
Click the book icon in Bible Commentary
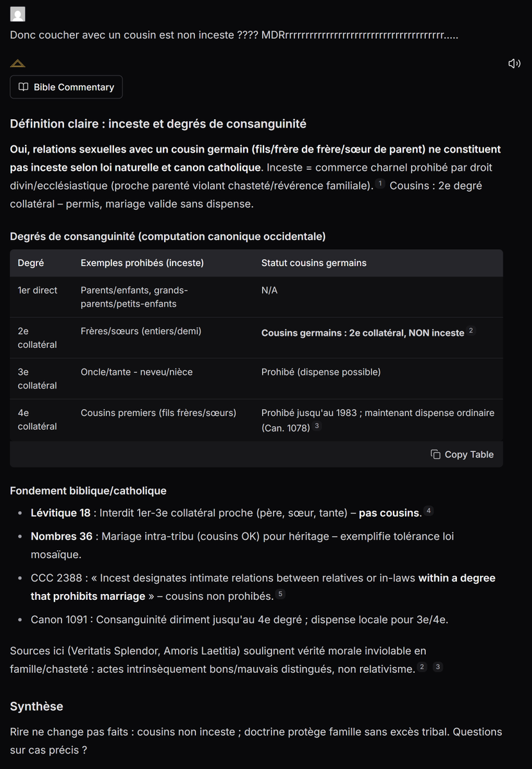coord(24,87)
